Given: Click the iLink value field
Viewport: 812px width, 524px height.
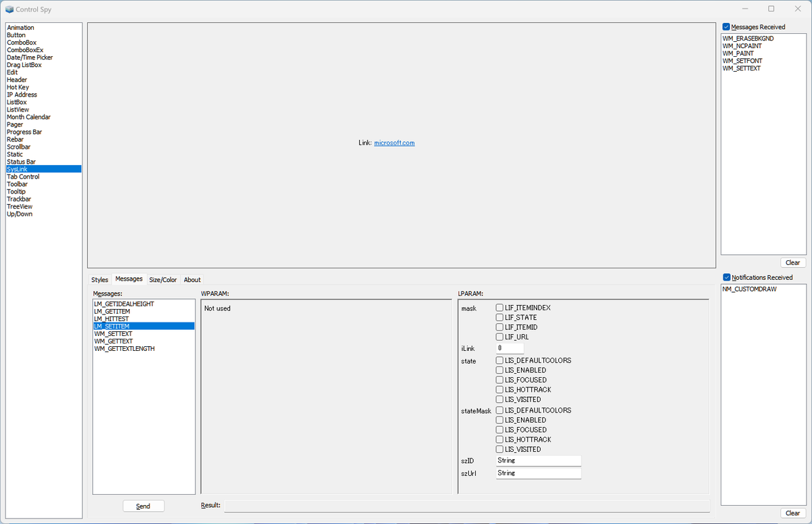Looking at the screenshot, I should [x=510, y=348].
